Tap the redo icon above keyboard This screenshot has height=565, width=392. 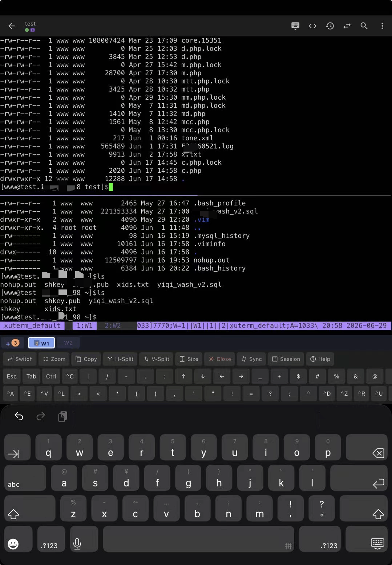coord(41,416)
